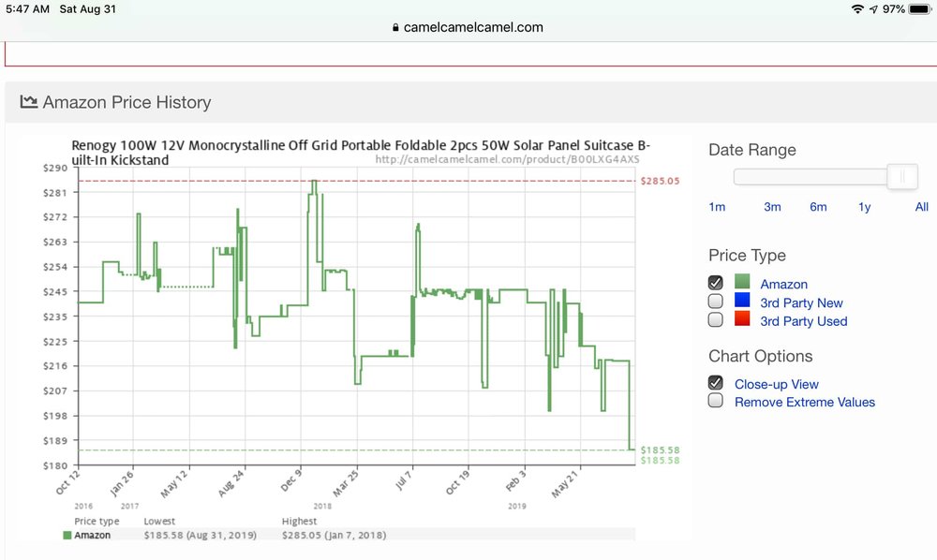Select the 3m date range
Viewport: 937px width, 560px height.
(772, 207)
